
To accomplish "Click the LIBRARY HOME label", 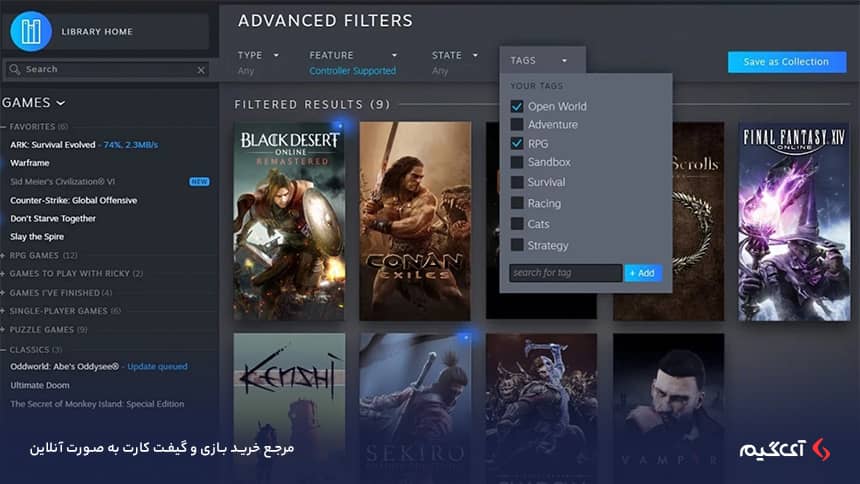I will pyautogui.click(x=97, y=32).
